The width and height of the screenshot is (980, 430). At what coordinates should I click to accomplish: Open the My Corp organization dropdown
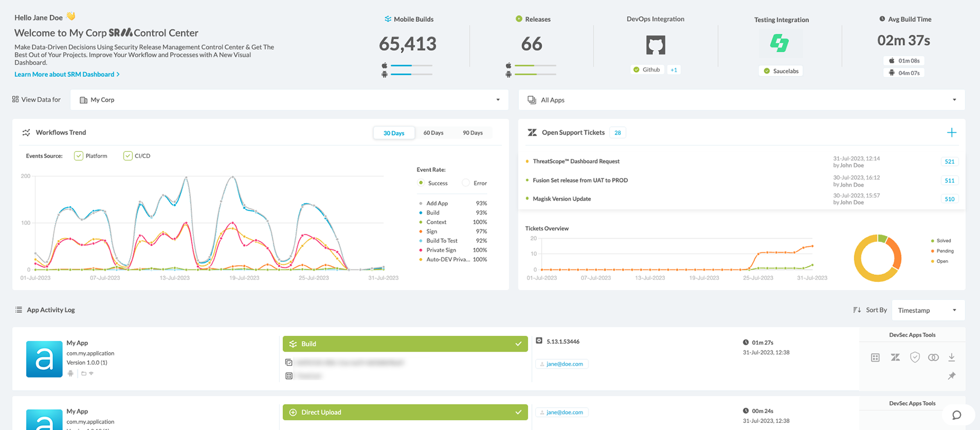tap(290, 100)
